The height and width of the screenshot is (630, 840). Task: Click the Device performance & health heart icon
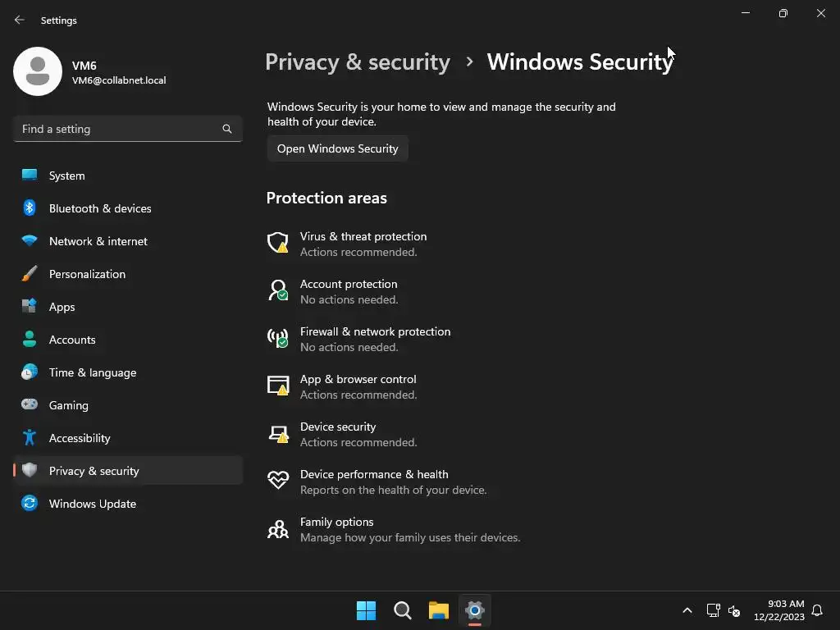pos(278,481)
